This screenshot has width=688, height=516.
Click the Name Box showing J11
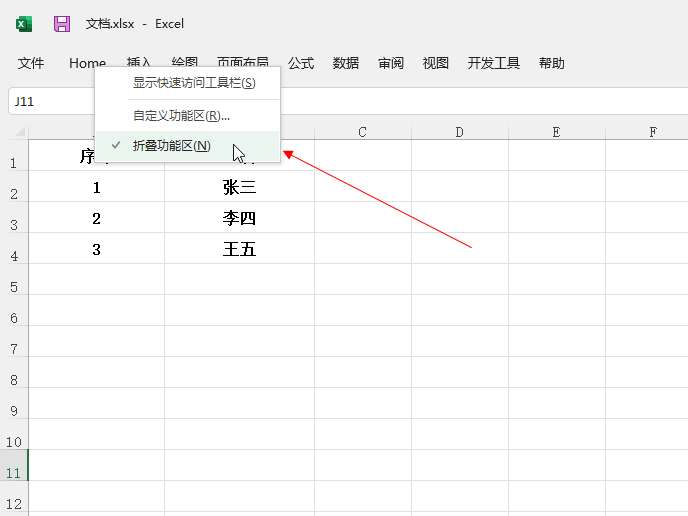tap(50, 102)
